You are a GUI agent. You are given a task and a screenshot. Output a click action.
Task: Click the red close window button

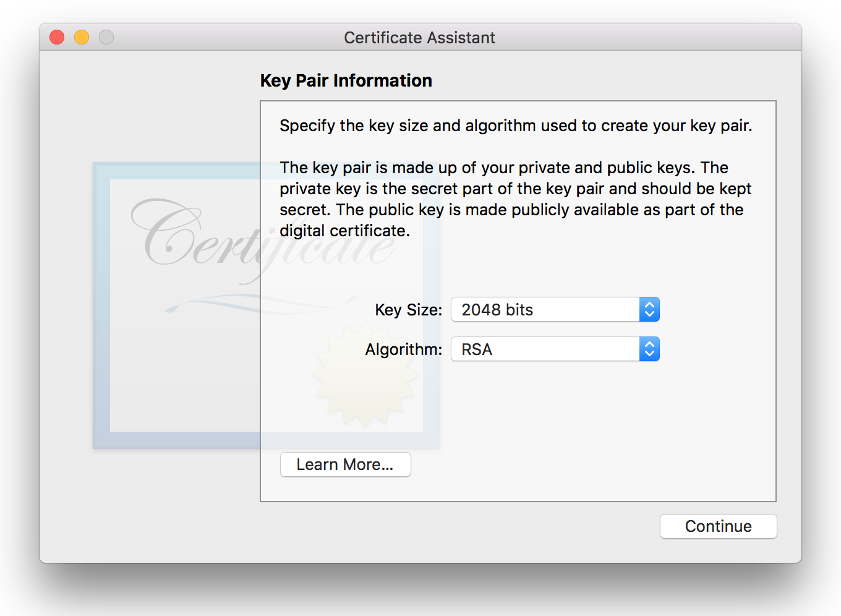57,38
